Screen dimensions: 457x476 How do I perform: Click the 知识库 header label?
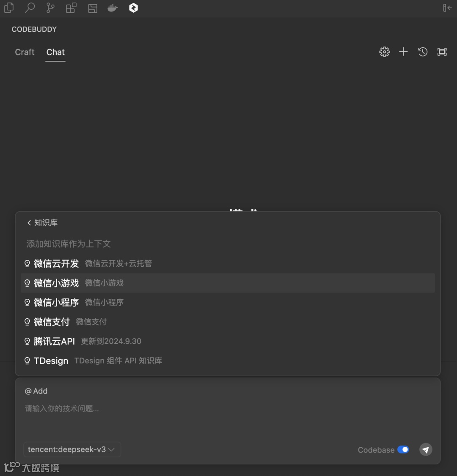46,223
